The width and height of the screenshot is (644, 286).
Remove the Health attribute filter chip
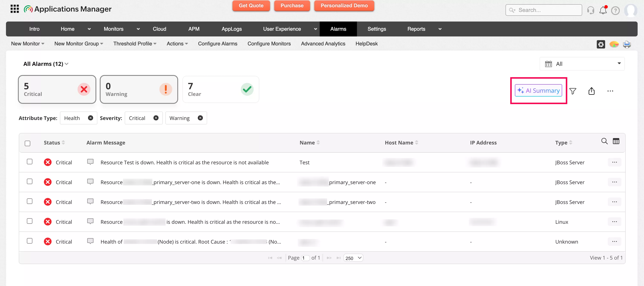click(x=91, y=118)
